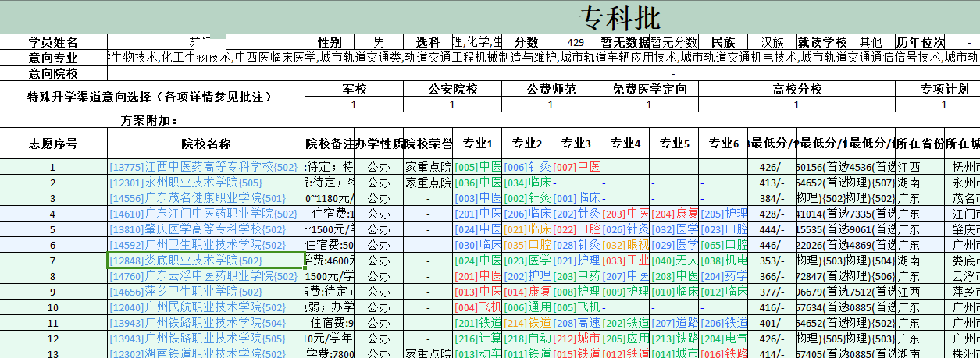Click the [204]康复 major in row 4

[x=674, y=214]
